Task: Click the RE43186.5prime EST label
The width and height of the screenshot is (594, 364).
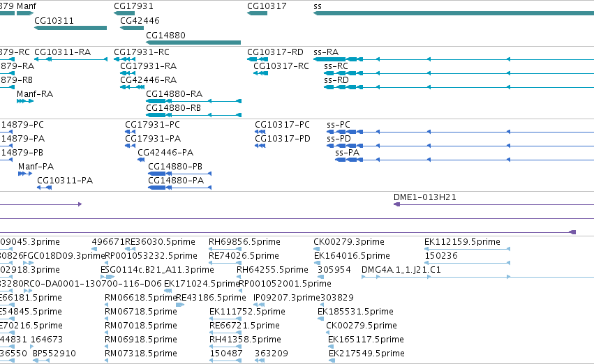Action: (x=211, y=298)
